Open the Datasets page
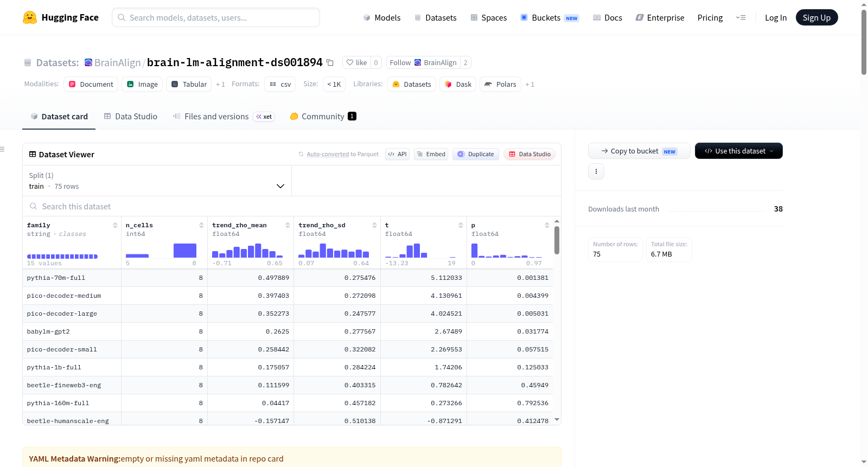The height and width of the screenshot is (467, 868). click(x=435, y=18)
